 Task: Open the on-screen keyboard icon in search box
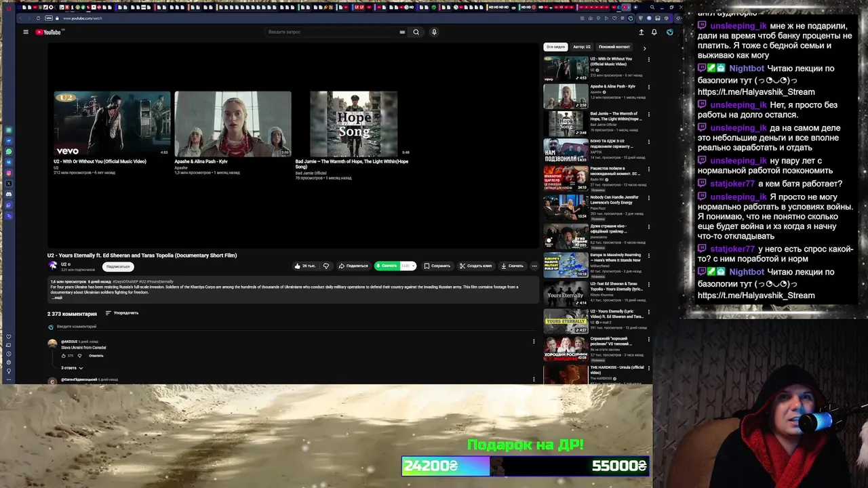(402, 32)
